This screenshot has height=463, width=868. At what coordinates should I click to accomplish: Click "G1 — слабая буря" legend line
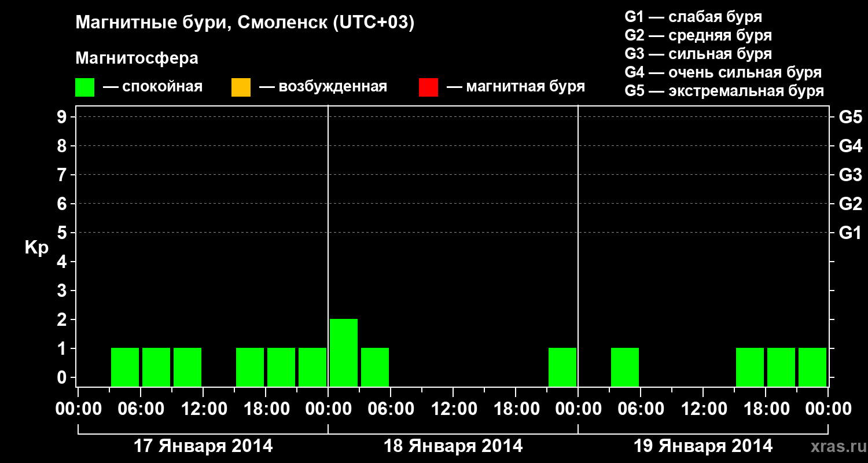[x=693, y=17]
